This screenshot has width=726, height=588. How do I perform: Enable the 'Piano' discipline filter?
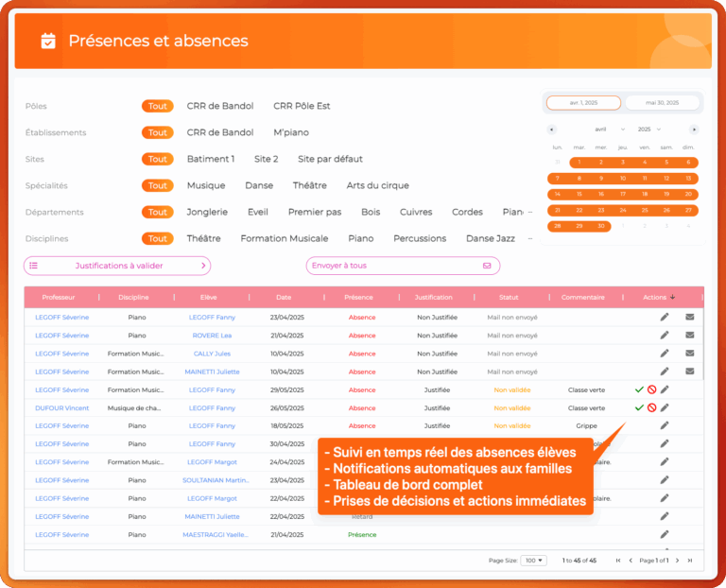point(361,238)
